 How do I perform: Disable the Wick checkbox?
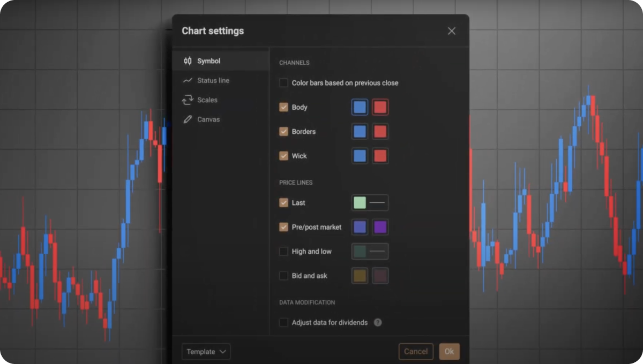[x=283, y=156]
